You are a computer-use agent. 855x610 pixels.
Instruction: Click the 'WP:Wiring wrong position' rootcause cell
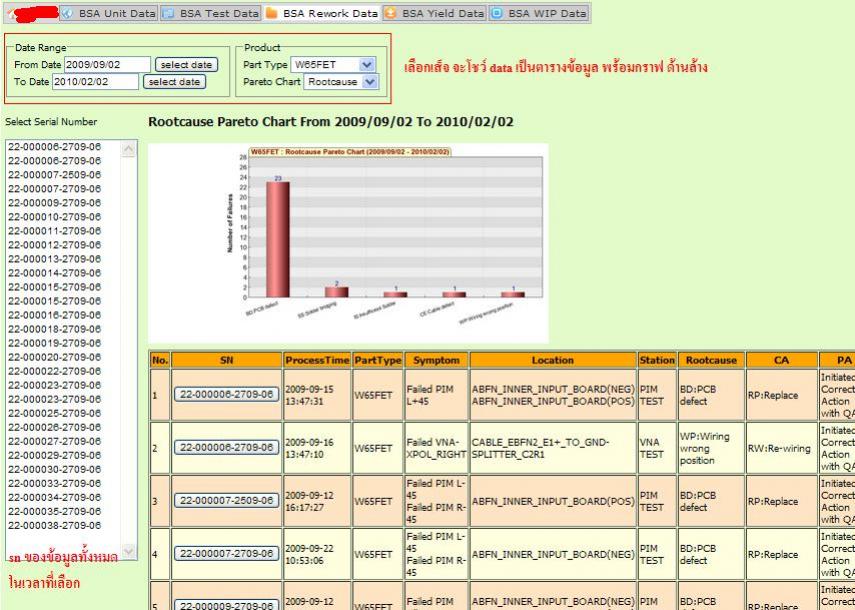[711, 448]
